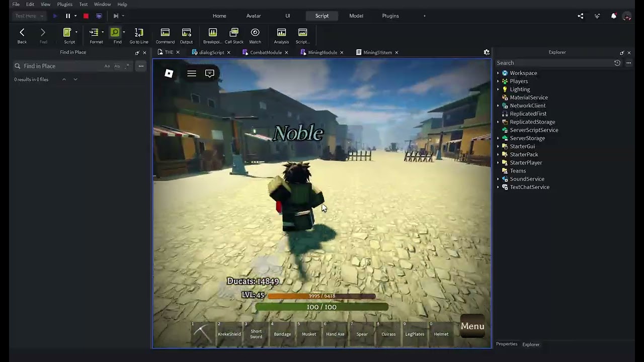
Task: Open Script Performance panel
Action: click(302, 36)
